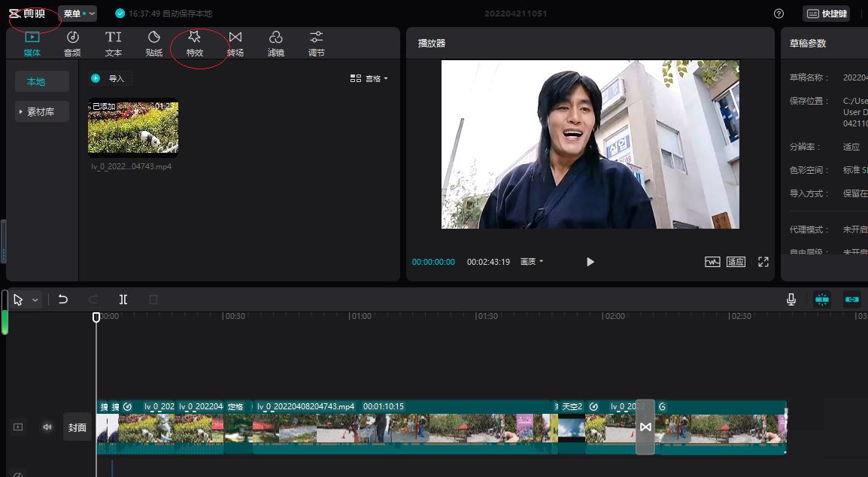
Task: Switch to the 本地 (Local) tab
Action: pos(41,81)
